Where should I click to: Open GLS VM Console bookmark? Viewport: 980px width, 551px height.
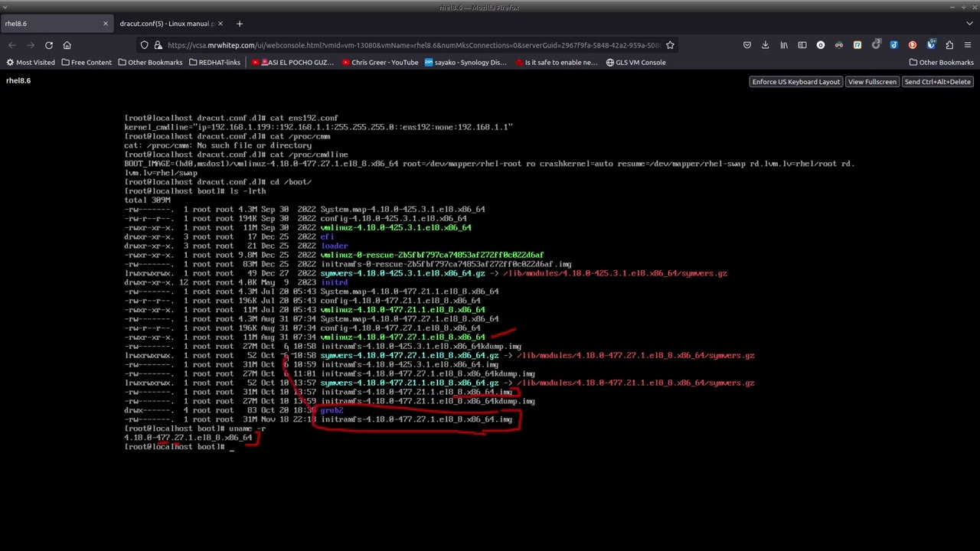(x=635, y=63)
